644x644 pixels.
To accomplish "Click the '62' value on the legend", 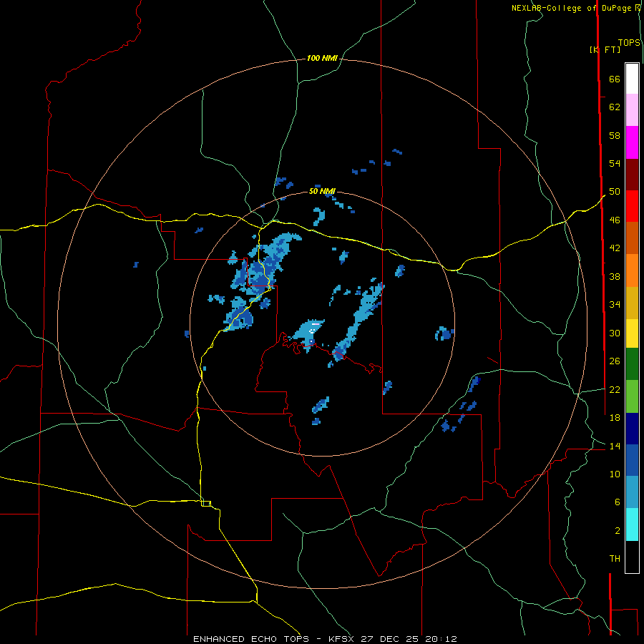I will (615, 107).
